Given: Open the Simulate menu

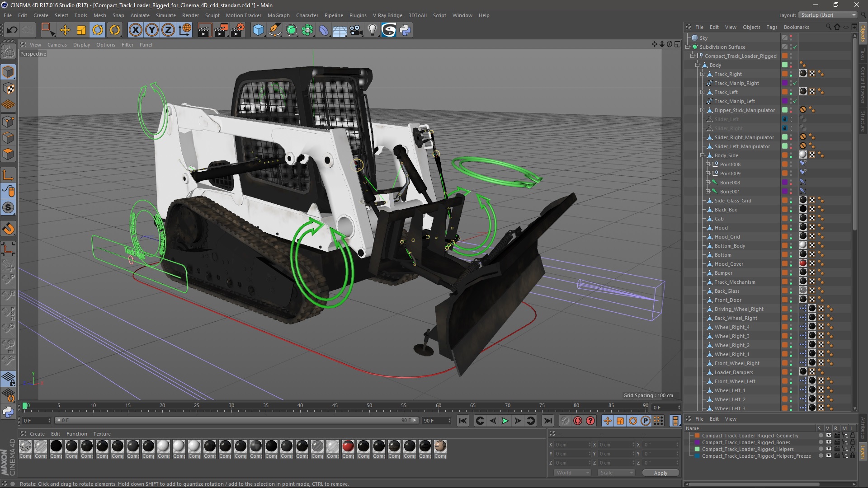Looking at the screenshot, I should tap(165, 15).
